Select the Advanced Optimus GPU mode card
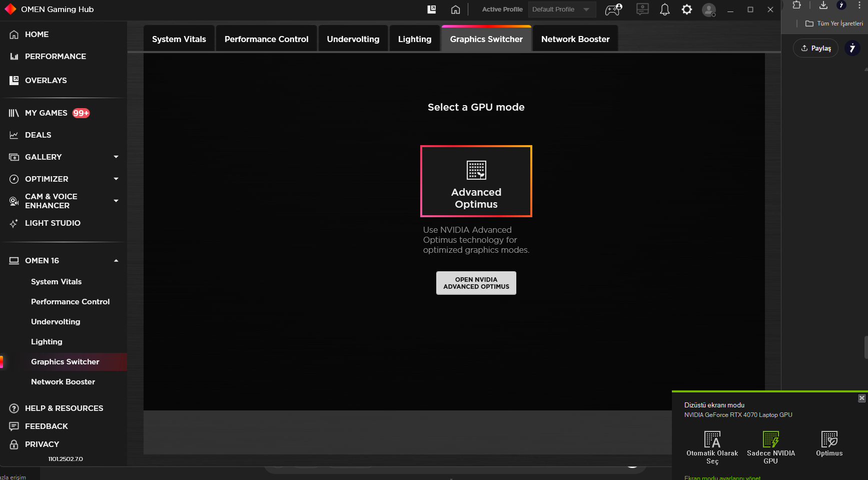This screenshot has height=480, width=868. [476, 181]
